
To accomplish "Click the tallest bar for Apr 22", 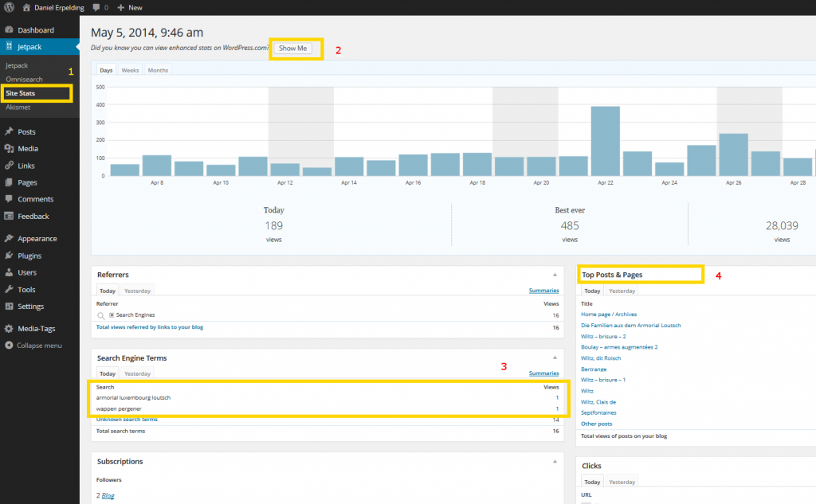I will point(605,141).
